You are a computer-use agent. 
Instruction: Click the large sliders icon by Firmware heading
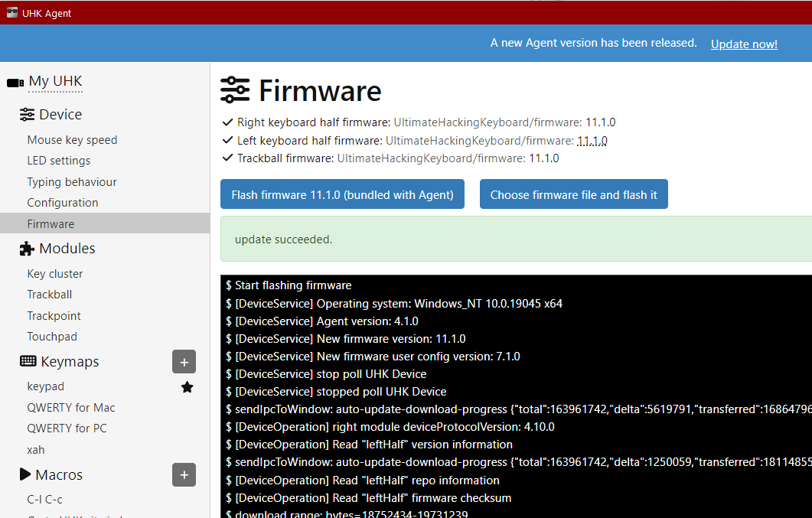click(235, 90)
